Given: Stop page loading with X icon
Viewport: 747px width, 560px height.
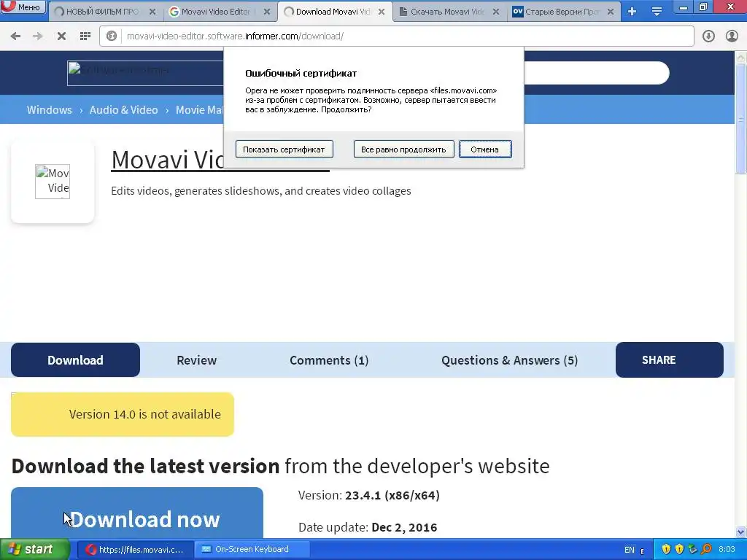Looking at the screenshot, I should point(61,36).
